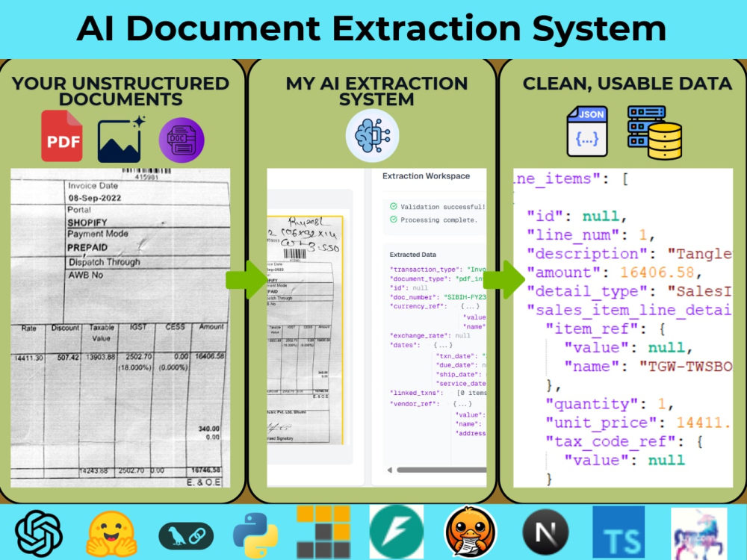This screenshot has height=560, width=747.
Task: Click the exchange_rate null line
Action: [430, 336]
